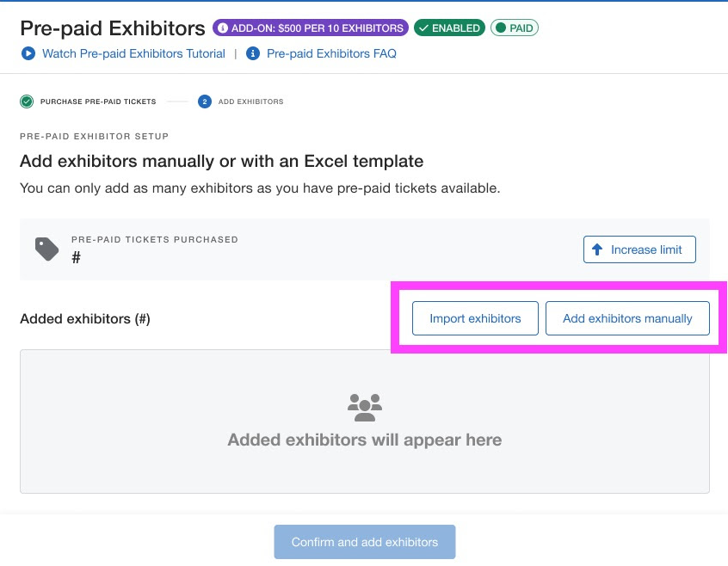Click the 'Added exhibitors will appear here' placeholder
Screen dimensions: 728x566
click(x=364, y=440)
